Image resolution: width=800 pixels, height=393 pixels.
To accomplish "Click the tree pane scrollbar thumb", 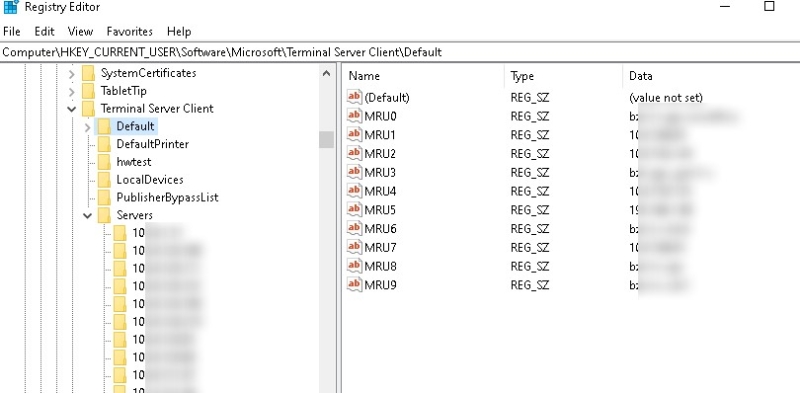I will tap(327, 139).
